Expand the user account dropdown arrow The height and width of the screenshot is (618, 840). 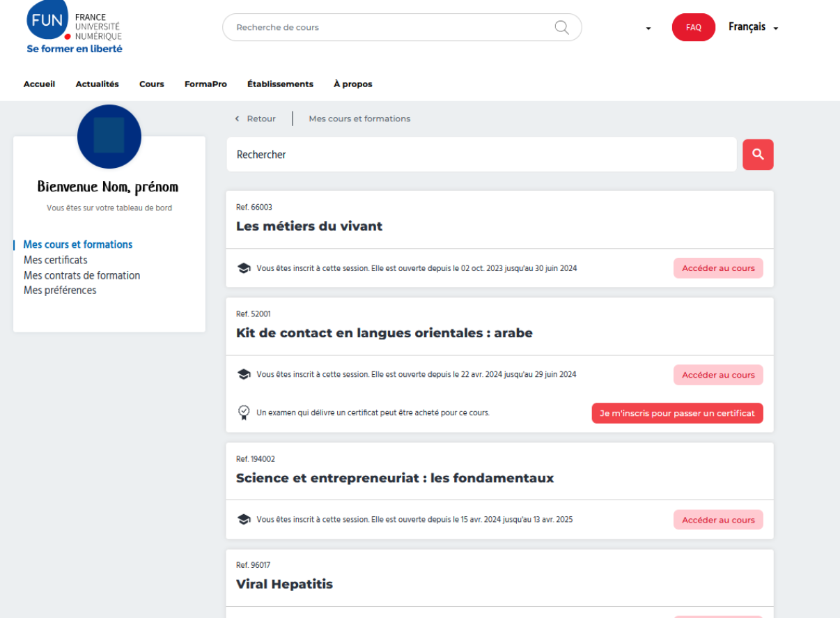(648, 29)
